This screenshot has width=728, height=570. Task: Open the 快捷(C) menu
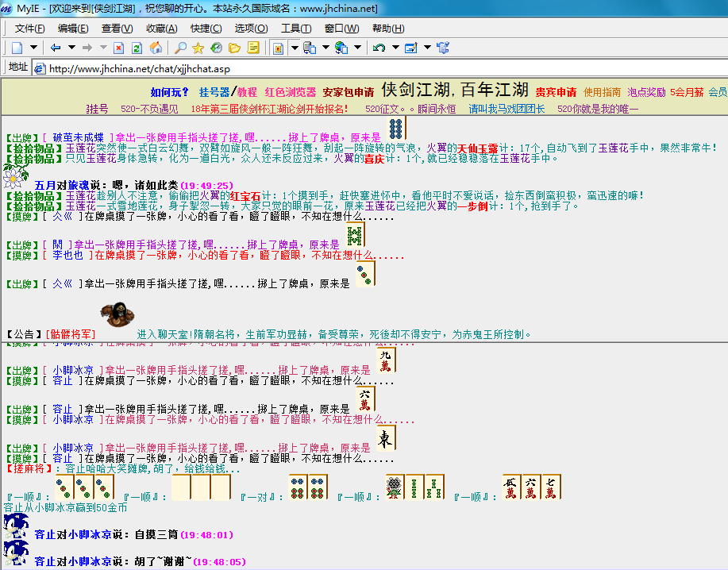coord(206,29)
